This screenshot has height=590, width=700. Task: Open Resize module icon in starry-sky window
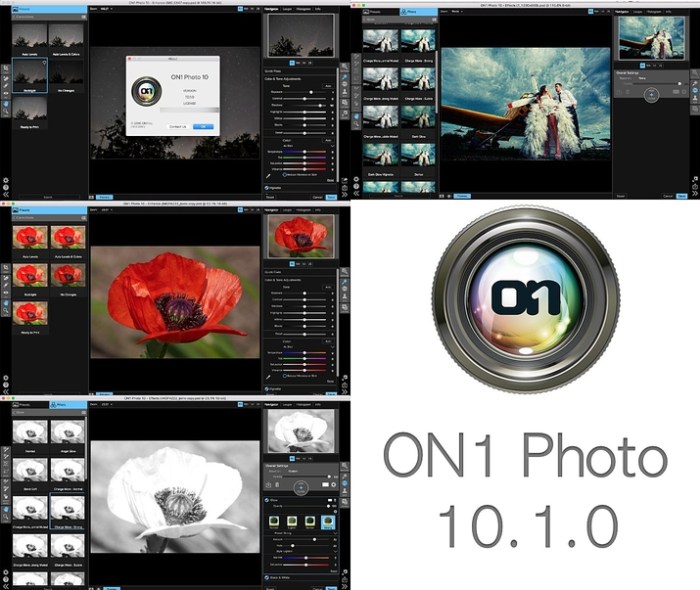(345, 112)
